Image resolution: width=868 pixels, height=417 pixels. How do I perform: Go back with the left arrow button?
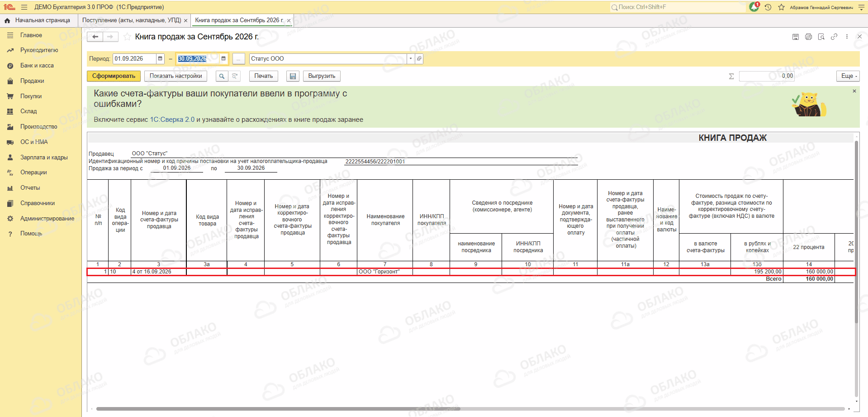point(95,37)
